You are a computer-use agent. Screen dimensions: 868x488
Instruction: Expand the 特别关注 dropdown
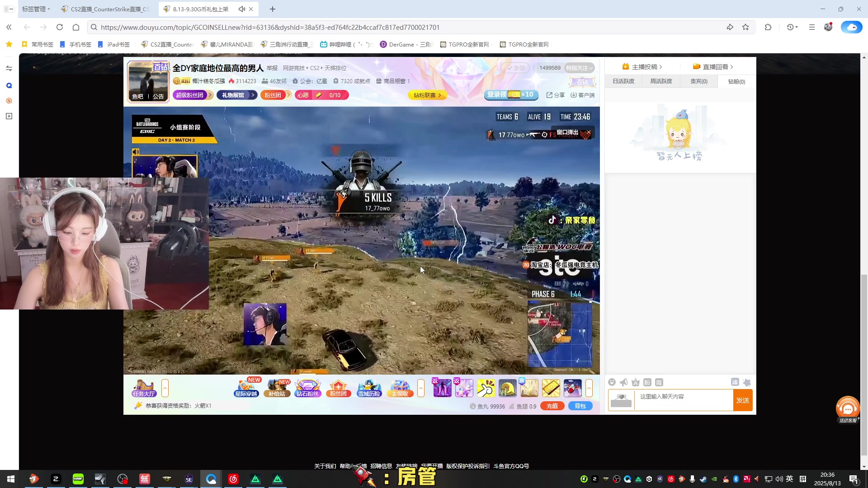click(x=580, y=68)
